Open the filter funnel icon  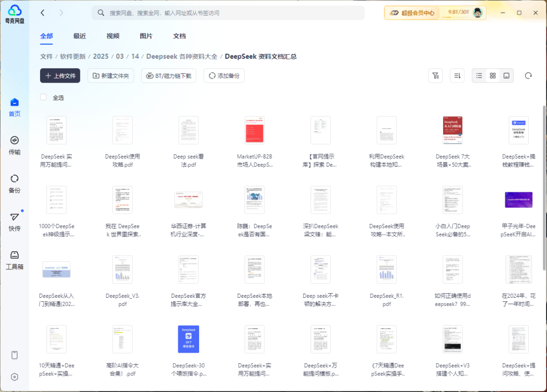436,75
